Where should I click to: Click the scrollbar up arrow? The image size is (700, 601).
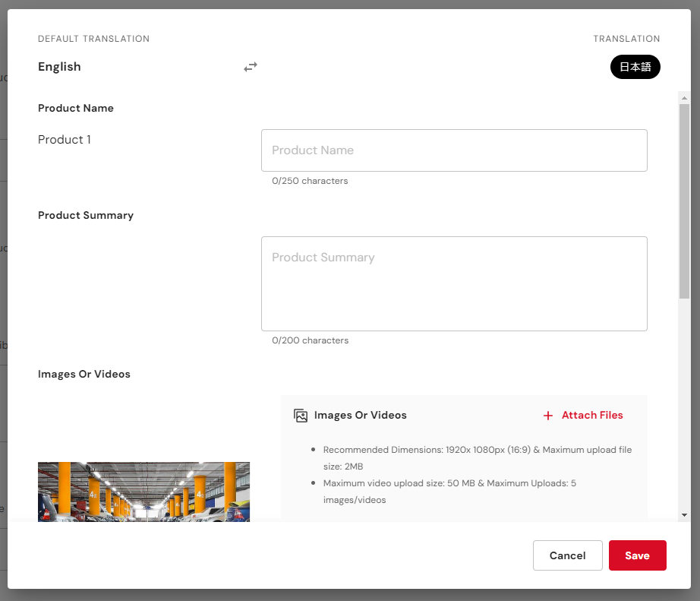coord(684,98)
